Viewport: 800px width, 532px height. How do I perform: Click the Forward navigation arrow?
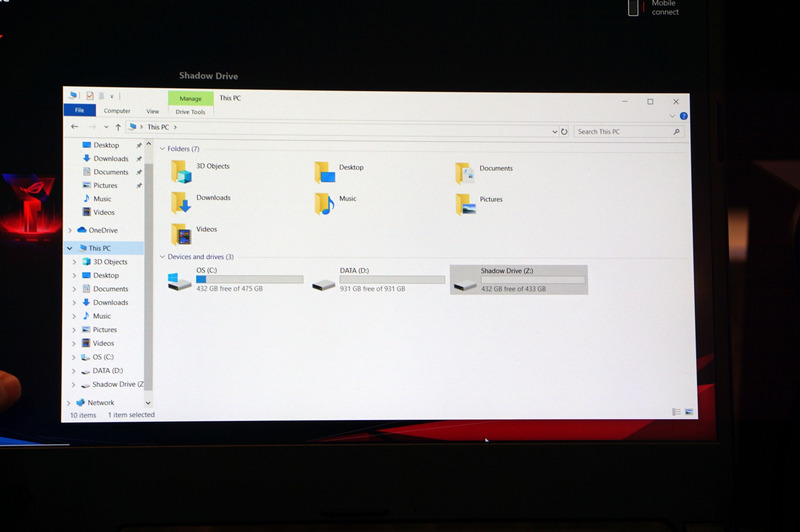[x=92, y=126]
